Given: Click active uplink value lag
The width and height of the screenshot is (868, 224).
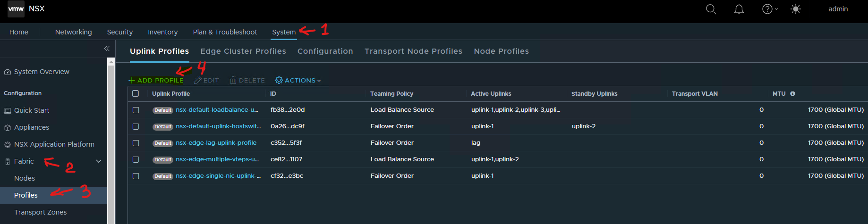Looking at the screenshot, I should (x=476, y=143).
